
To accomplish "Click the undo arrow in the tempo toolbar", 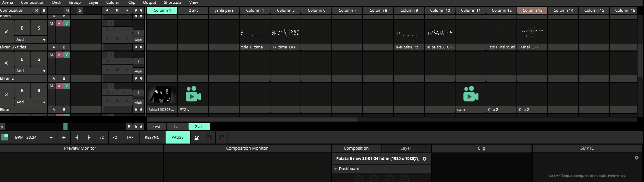I will 209,137.
